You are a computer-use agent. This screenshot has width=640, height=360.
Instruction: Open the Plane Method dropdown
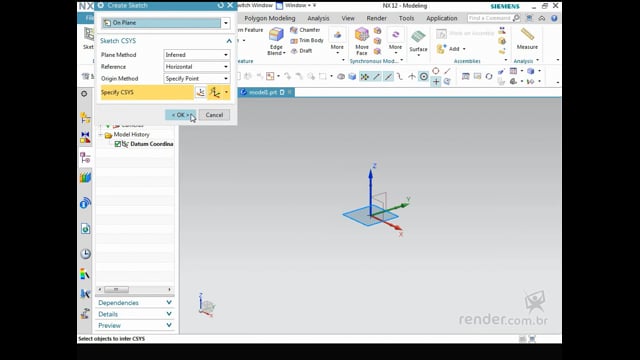pyautogui.click(x=197, y=55)
